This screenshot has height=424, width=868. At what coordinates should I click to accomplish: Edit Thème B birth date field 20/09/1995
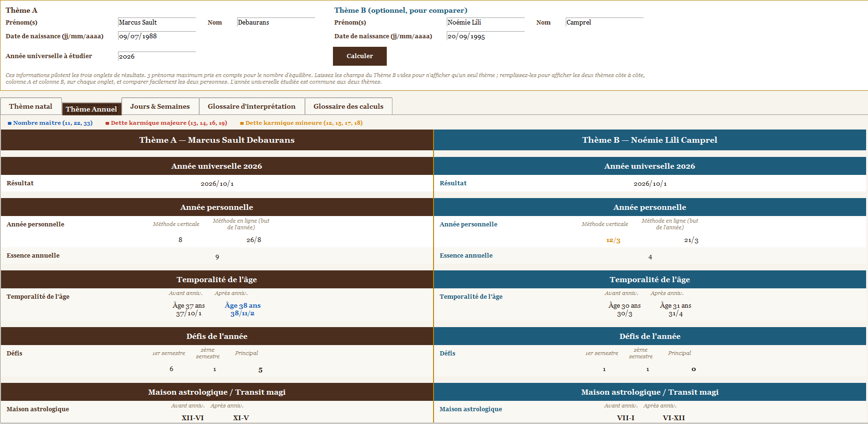[x=485, y=36]
